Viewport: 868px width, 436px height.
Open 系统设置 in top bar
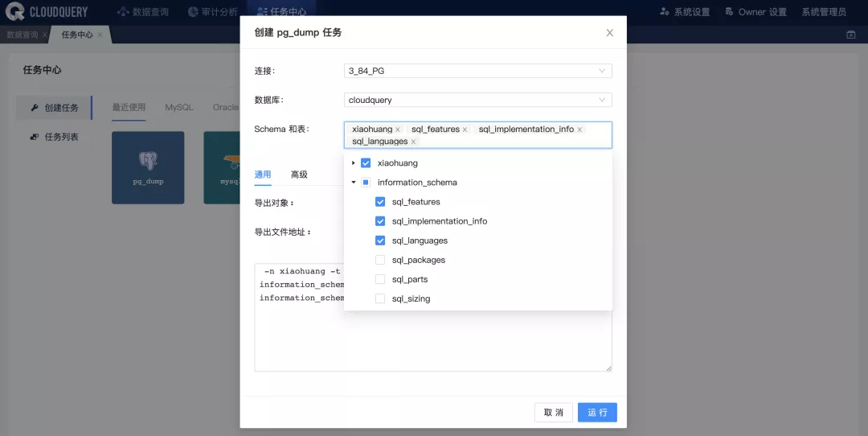[x=685, y=11]
